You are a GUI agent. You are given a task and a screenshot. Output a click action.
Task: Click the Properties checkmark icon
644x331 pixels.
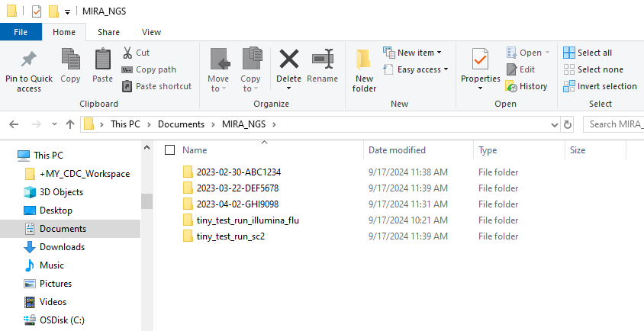(x=480, y=59)
